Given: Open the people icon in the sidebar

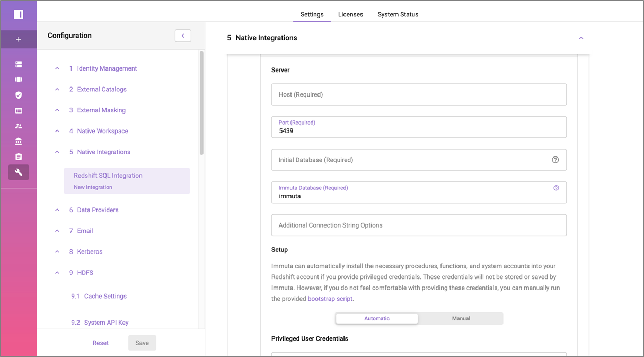Looking at the screenshot, I should pyautogui.click(x=19, y=126).
